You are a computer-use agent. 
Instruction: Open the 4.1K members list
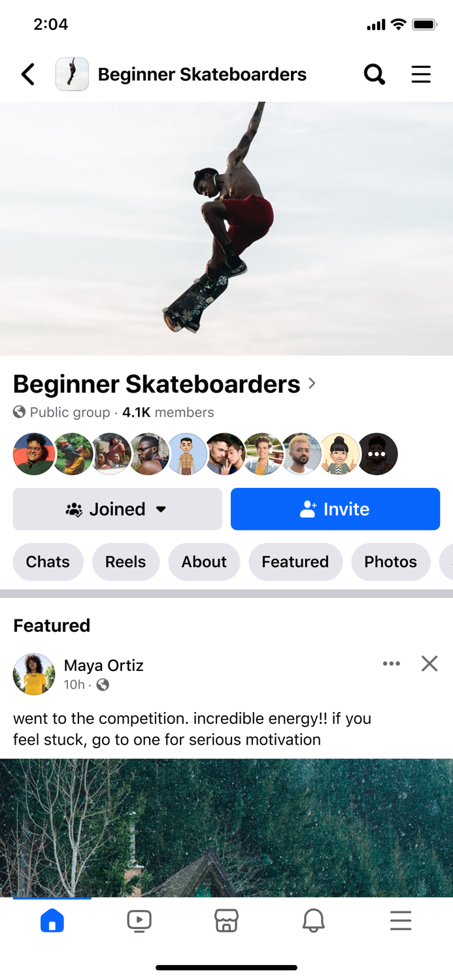167,412
